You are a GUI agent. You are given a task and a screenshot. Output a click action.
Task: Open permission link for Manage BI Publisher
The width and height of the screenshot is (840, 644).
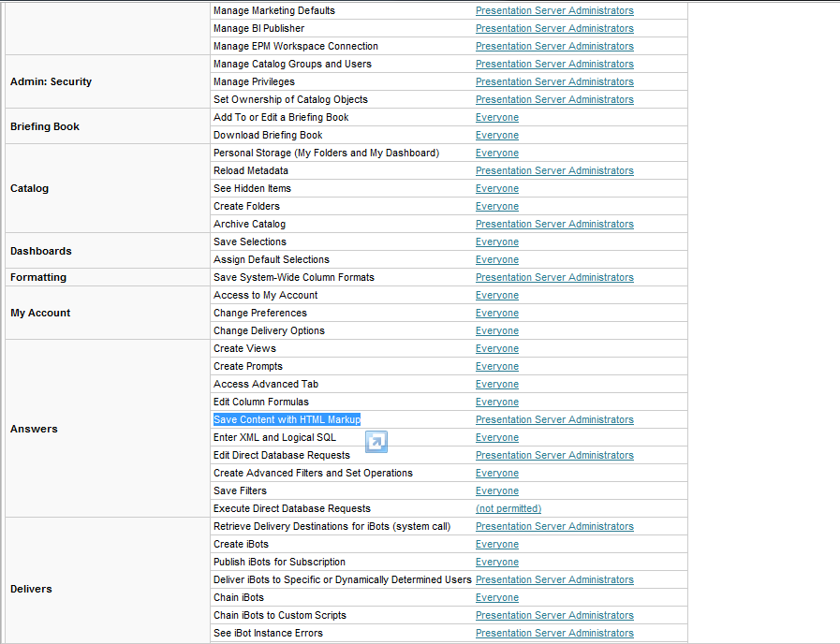tap(553, 28)
